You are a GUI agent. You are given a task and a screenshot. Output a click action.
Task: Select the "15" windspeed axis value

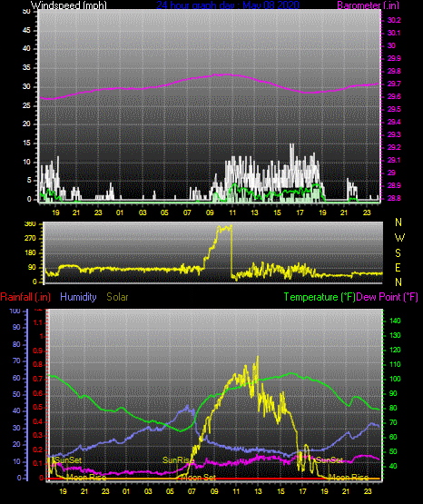coord(26,143)
